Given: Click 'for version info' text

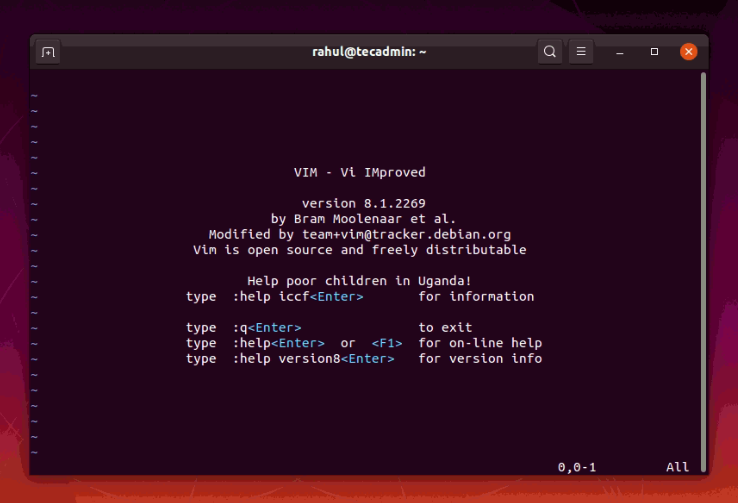Looking at the screenshot, I should 480,359.
